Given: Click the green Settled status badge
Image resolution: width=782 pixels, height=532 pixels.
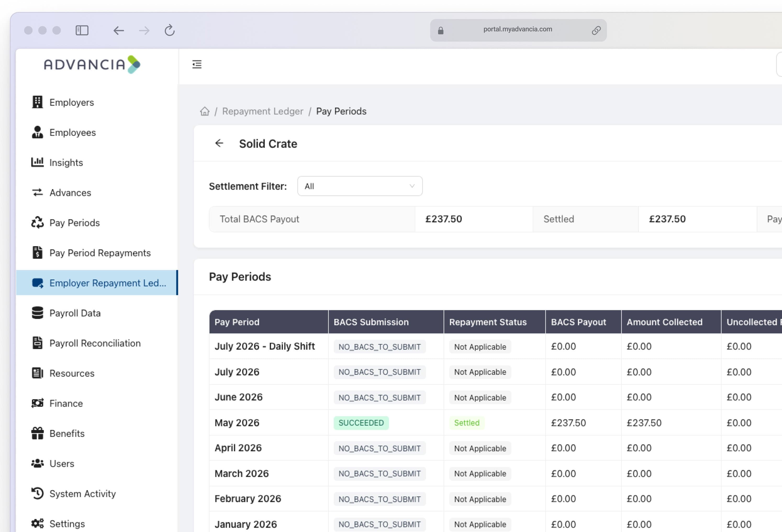Looking at the screenshot, I should point(467,423).
